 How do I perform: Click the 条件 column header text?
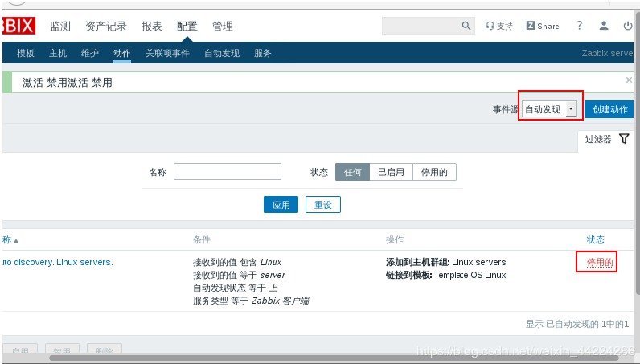[202, 239]
